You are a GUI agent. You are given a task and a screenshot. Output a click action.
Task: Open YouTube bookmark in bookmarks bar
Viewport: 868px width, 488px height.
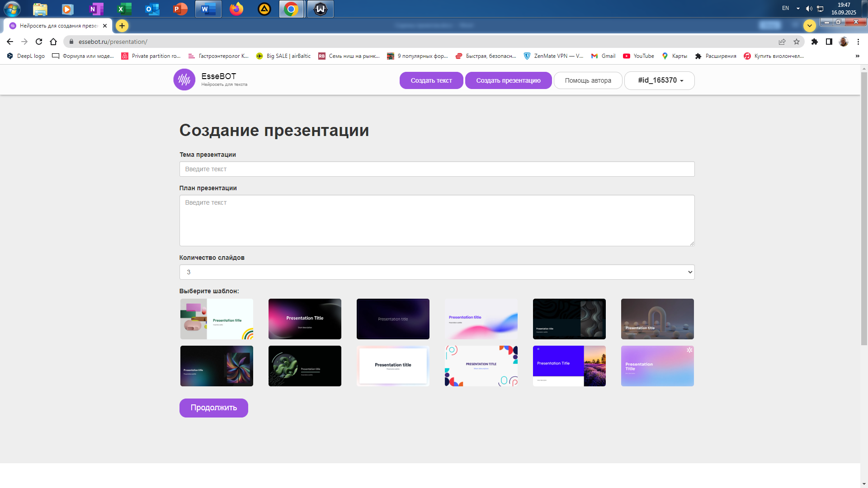(638, 56)
